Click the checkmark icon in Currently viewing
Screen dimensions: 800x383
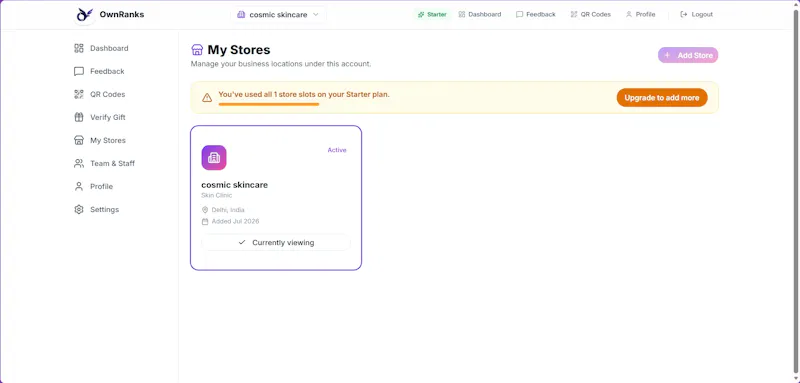pos(242,242)
